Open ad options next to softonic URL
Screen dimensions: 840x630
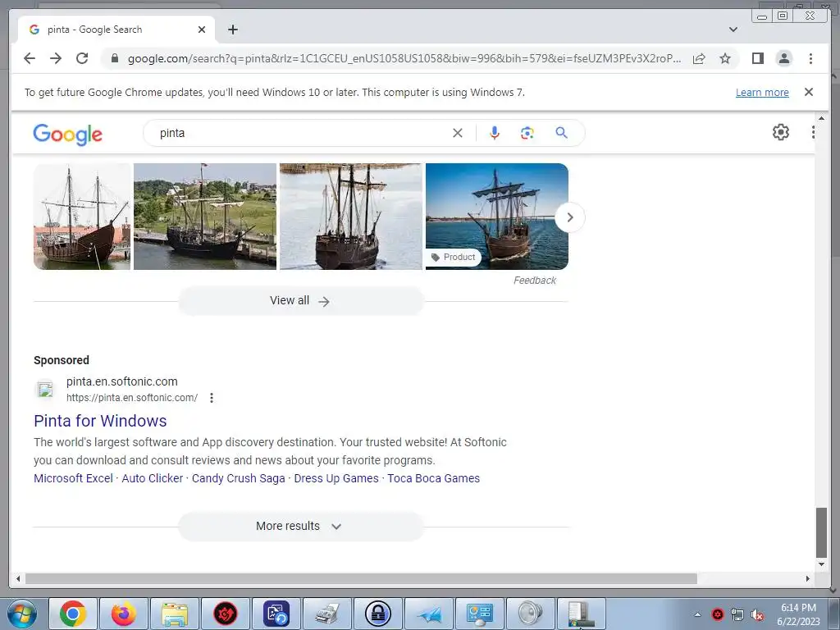(212, 398)
